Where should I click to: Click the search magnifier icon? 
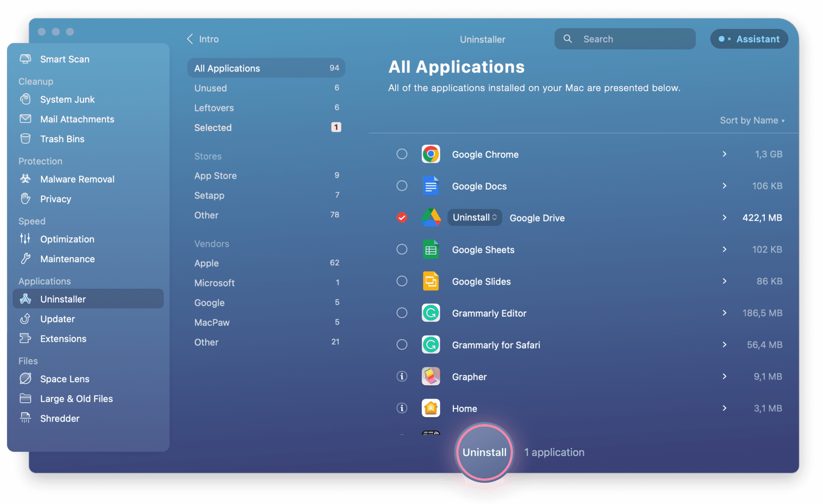[568, 39]
